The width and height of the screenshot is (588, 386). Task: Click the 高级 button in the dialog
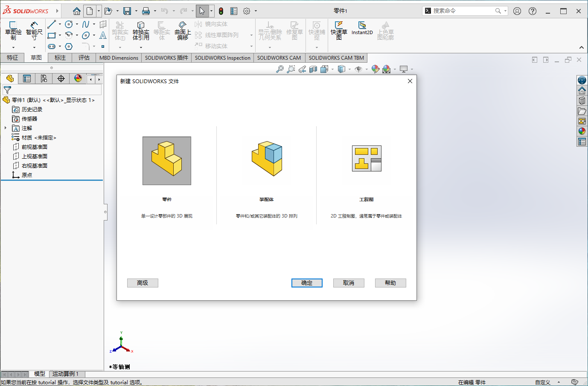(143, 283)
